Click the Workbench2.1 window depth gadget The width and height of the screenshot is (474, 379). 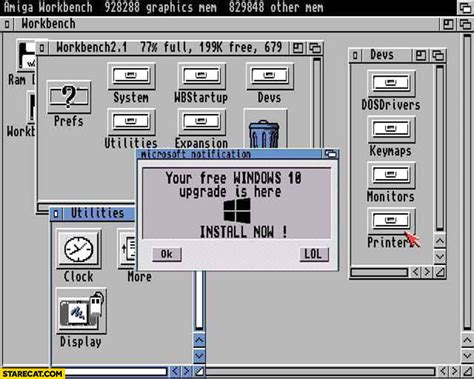click(x=315, y=48)
